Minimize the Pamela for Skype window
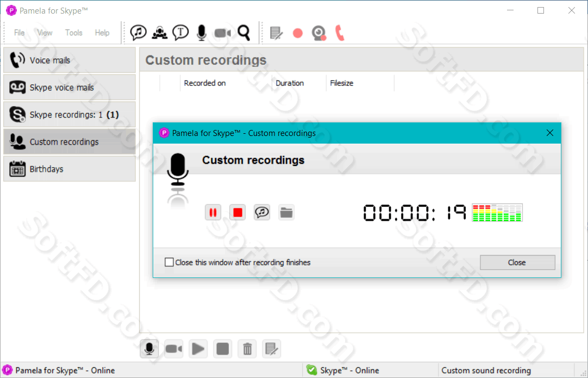The image size is (588, 378). (510, 10)
